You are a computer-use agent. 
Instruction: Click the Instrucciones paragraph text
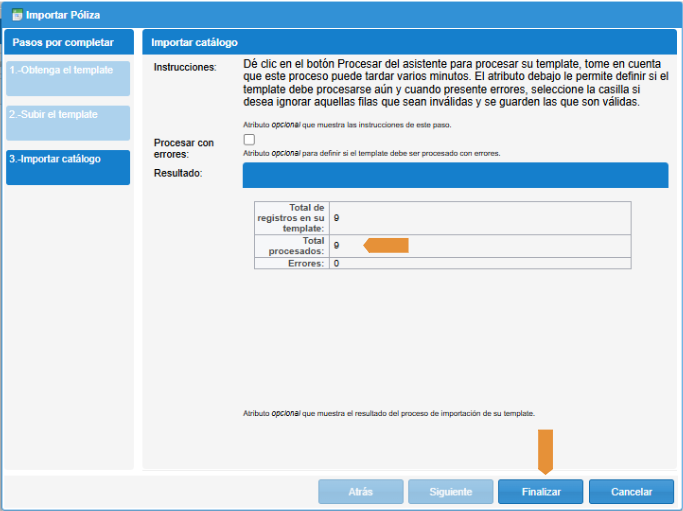(455, 83)
